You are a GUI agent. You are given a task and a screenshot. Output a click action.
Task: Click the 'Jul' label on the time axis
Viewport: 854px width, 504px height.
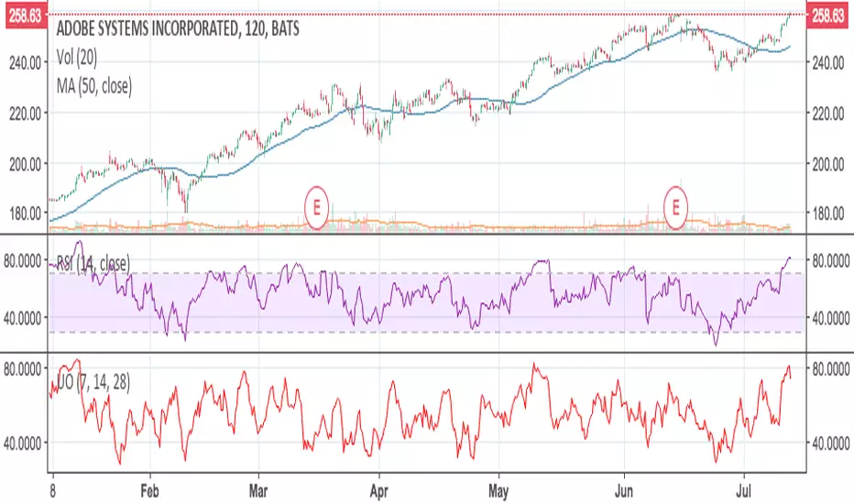743,491
